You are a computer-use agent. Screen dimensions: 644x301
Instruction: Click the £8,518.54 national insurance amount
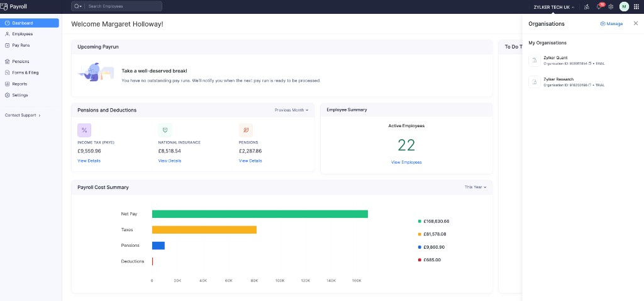[170, 151]
